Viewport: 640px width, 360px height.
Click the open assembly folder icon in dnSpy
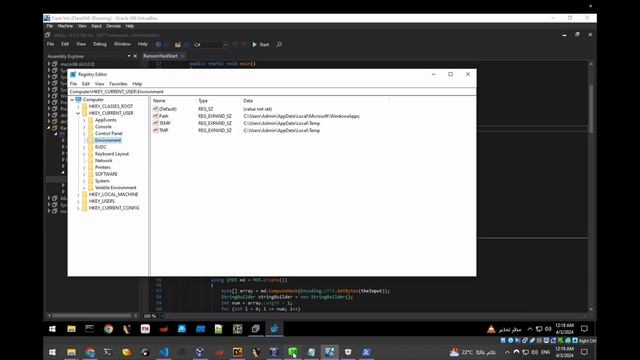click(178, 44)
